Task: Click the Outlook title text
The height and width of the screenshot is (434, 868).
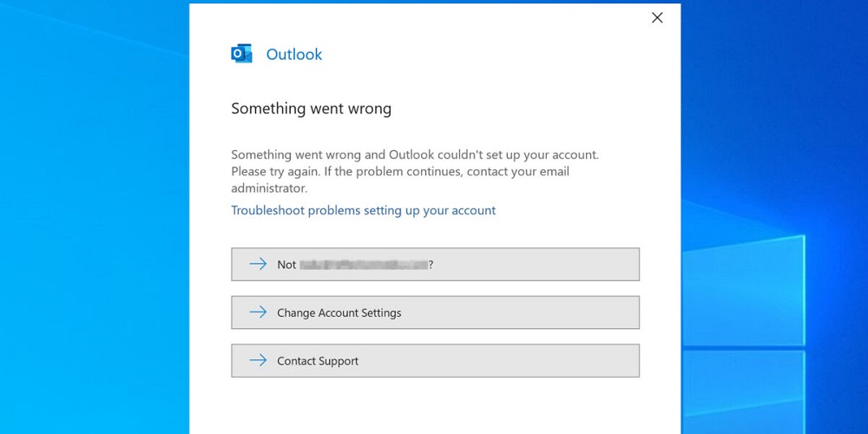Action: pos(294,54)
